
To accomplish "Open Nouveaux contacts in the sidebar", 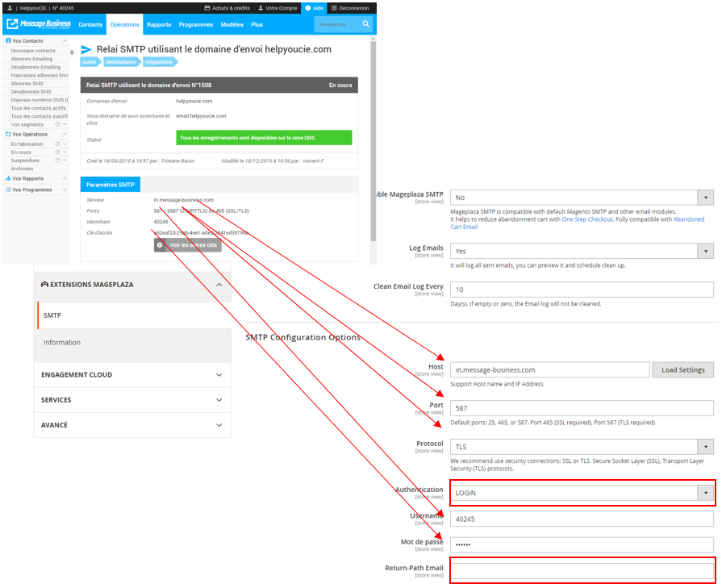I will (33, 51).
